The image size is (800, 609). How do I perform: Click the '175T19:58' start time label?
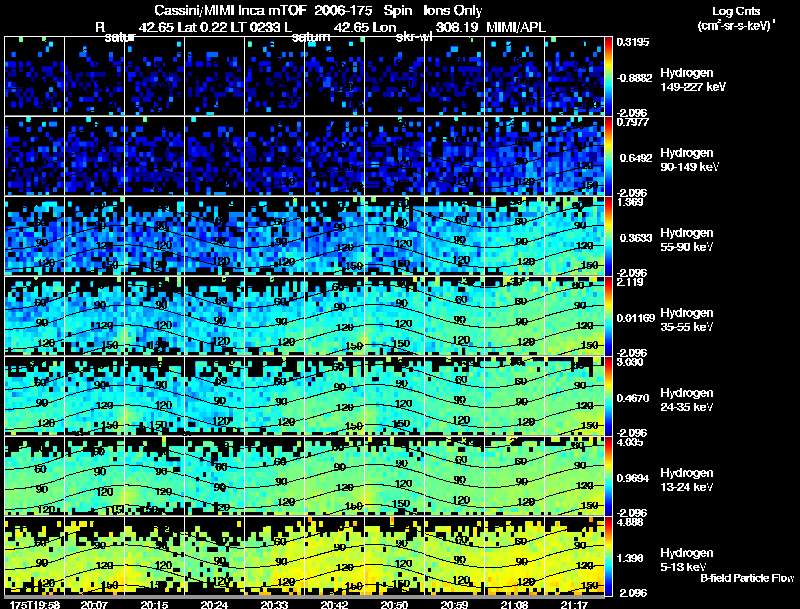pos(35,604)
